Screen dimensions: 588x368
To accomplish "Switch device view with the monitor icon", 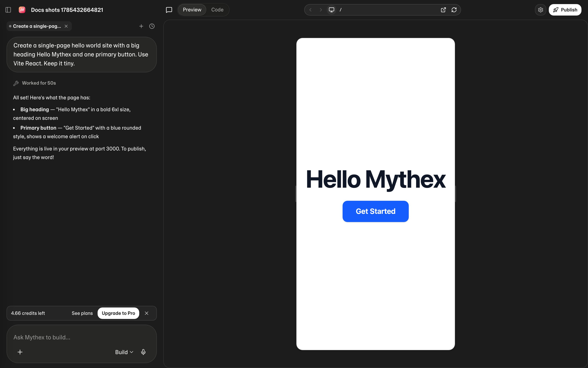I will 331,10.
